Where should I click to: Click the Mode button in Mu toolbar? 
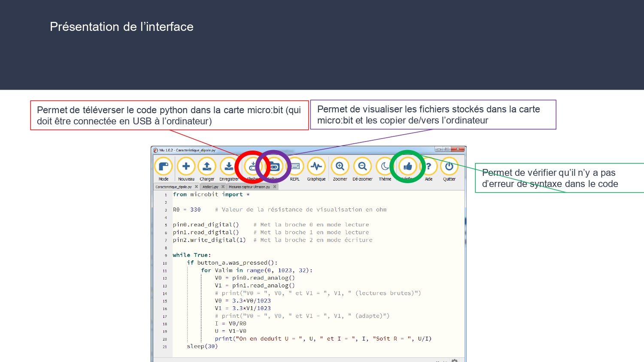point(163,167)
